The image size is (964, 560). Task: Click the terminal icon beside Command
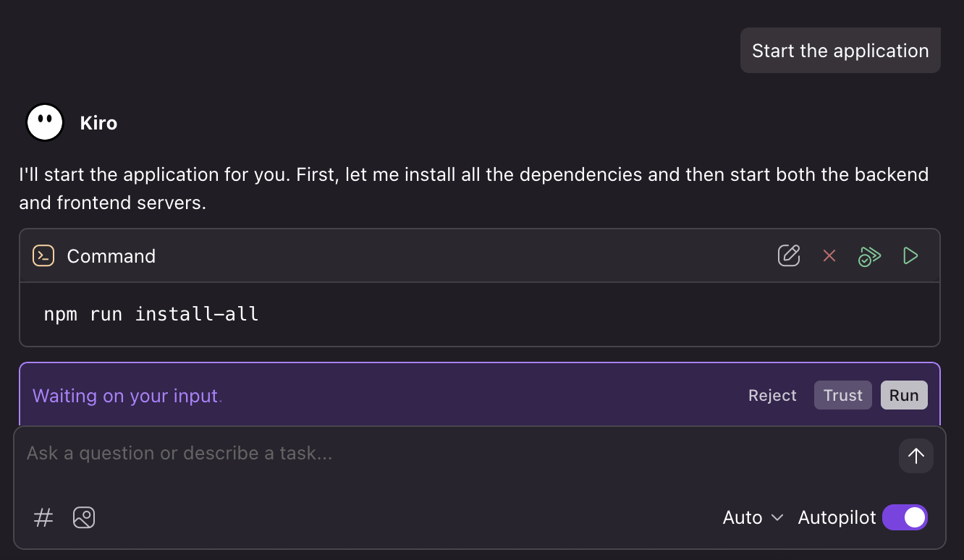(x=43, y=255)
